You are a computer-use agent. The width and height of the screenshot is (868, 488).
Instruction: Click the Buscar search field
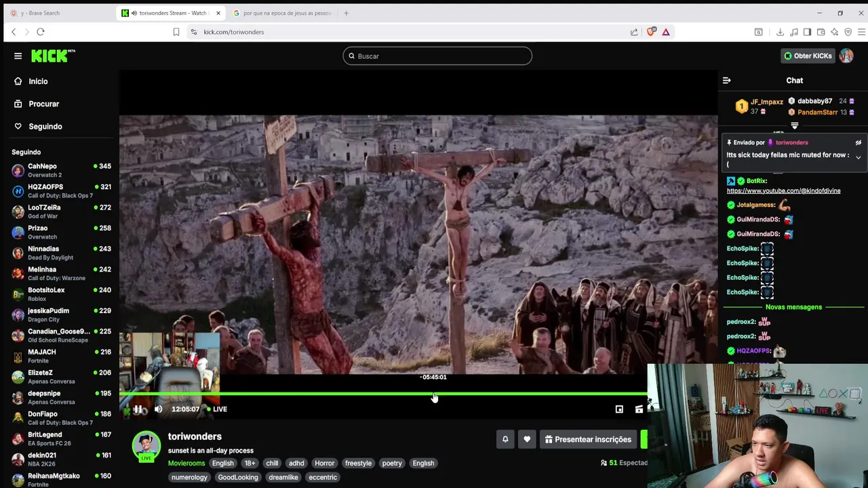tap(437, 56)
